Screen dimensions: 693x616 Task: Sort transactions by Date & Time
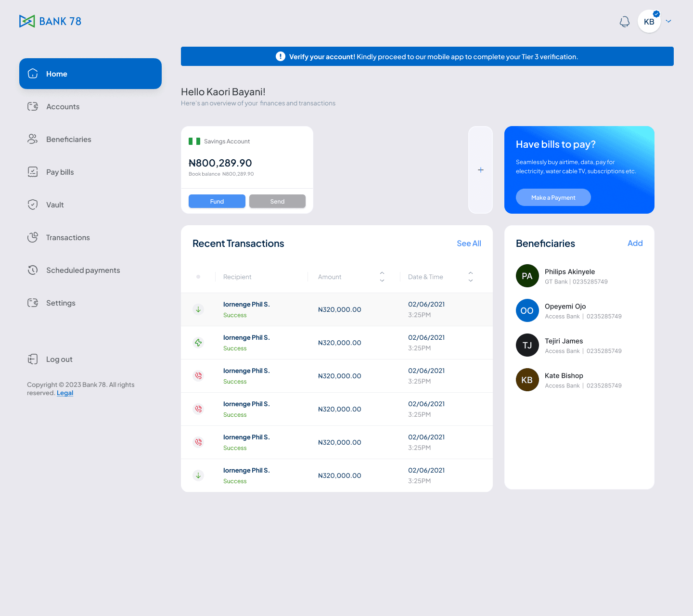point(471,277)
